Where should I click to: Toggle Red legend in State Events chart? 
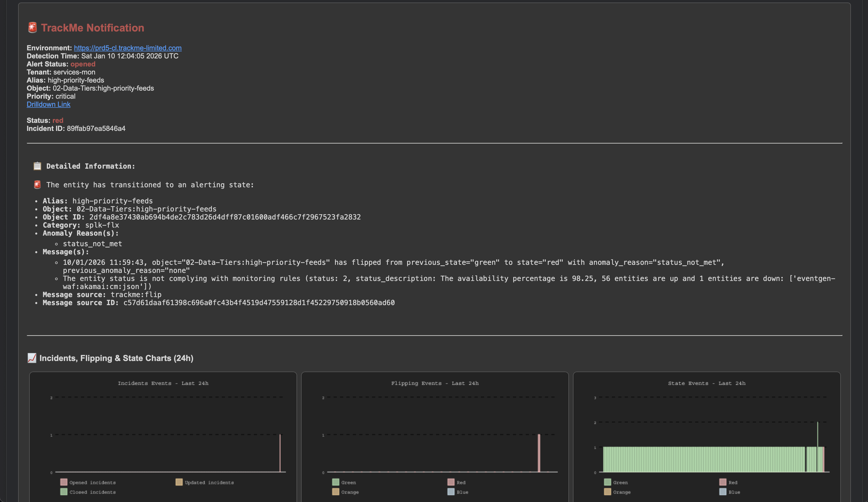point(723,482)
